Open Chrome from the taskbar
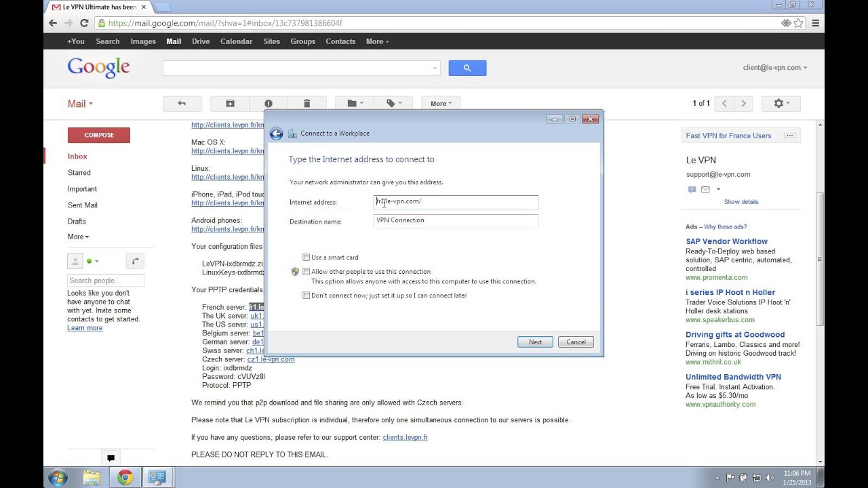The width and height of the screenshot is (868, 488). coord(125,478)
